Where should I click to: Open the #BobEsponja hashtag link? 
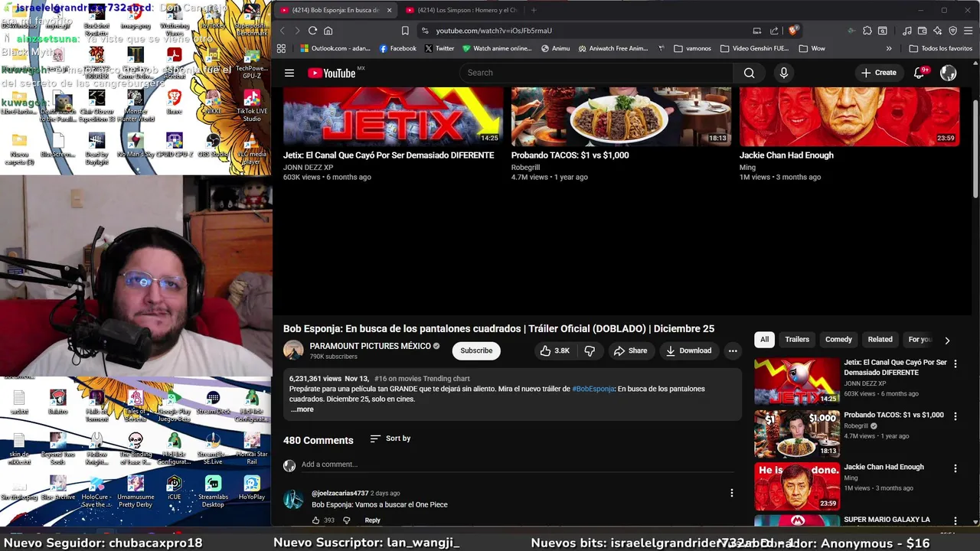tap(593, 389)
